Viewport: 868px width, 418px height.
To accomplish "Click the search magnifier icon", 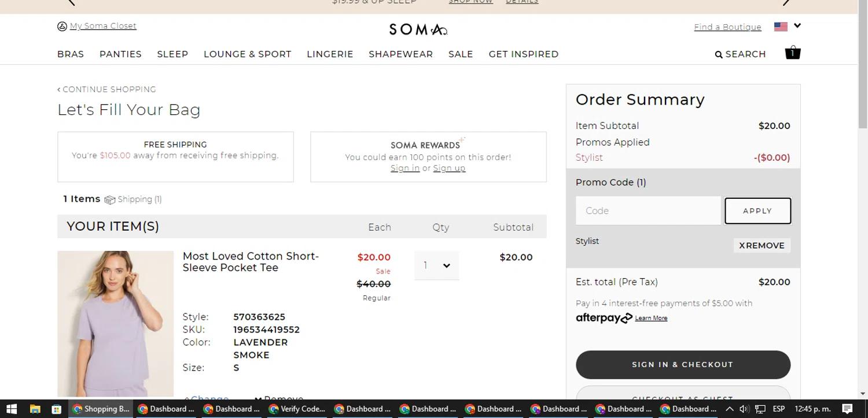I will click(x=719, y=55).
